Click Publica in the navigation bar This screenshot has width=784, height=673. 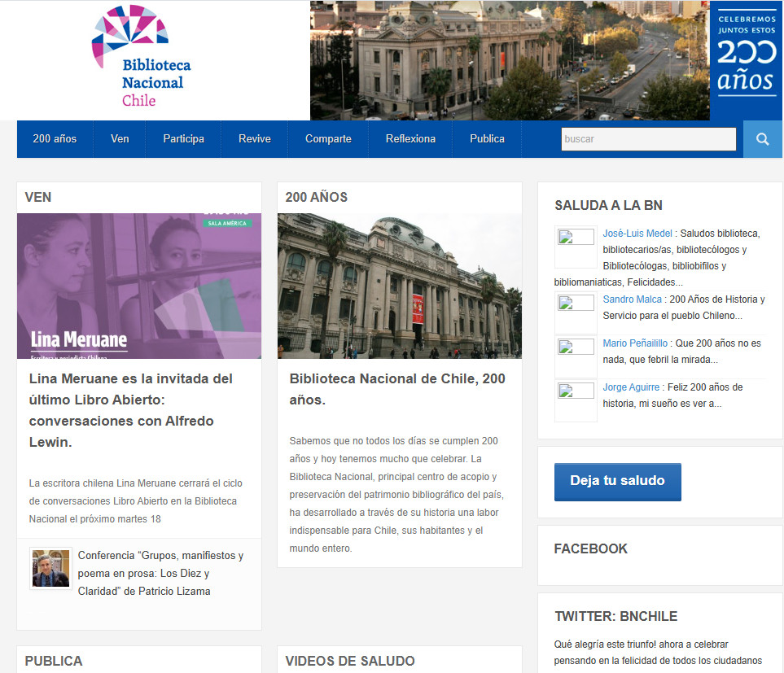pos(487,139)
